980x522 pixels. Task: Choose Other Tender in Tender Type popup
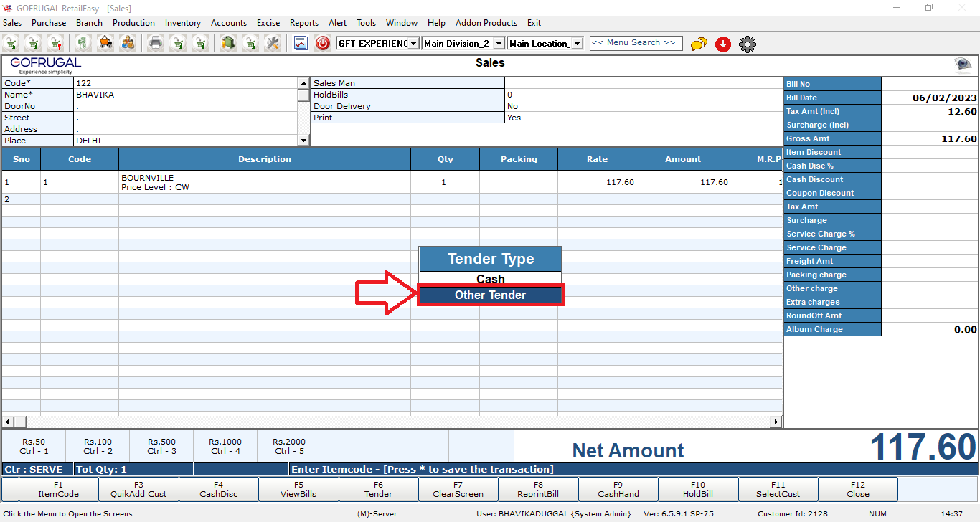[491, 295]
